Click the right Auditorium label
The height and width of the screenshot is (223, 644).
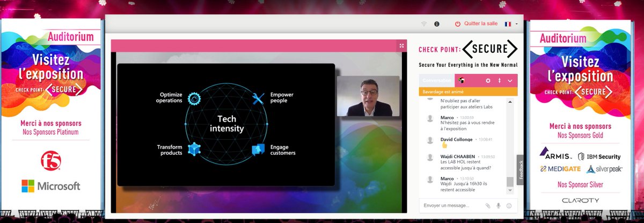click(563, 38)
